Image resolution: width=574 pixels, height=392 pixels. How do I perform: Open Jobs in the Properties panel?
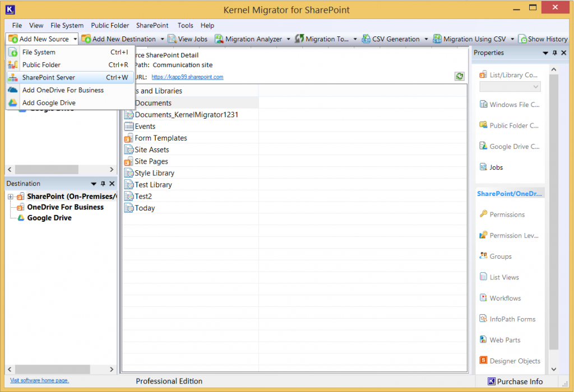tap(495, 167)
